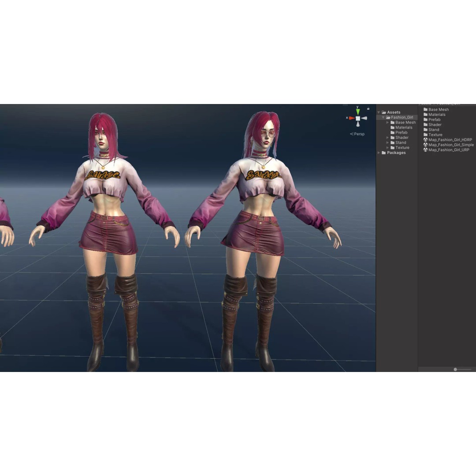Screen dimensions: 476x476
Task: Select Prefab folder icon in asset list
Action: [x=426, y=119]
